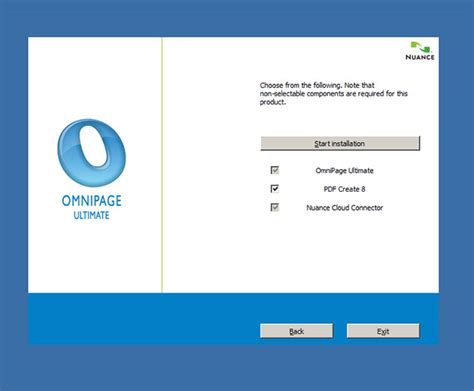
Task: Click the Nuance logo icon
Action: point(420,51)
